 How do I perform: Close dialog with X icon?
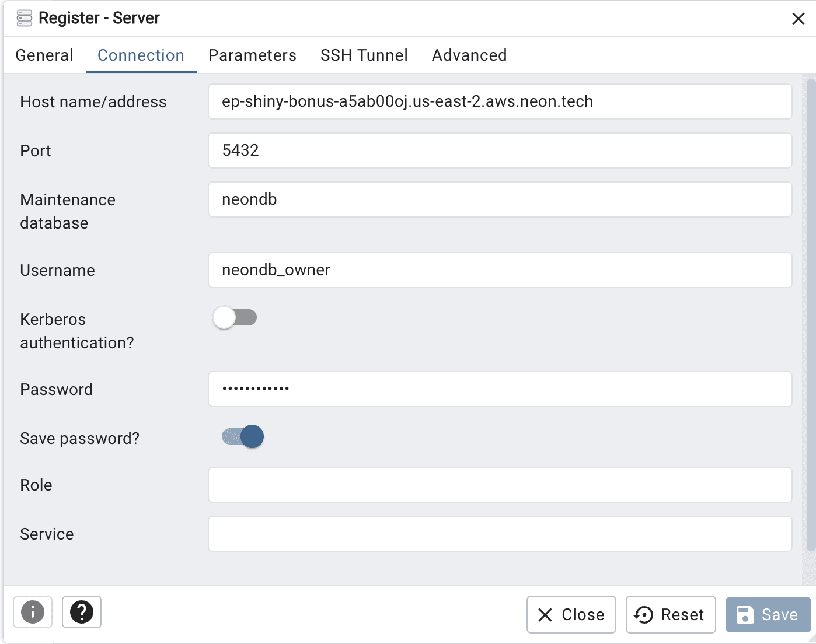(x=798, y=19)
